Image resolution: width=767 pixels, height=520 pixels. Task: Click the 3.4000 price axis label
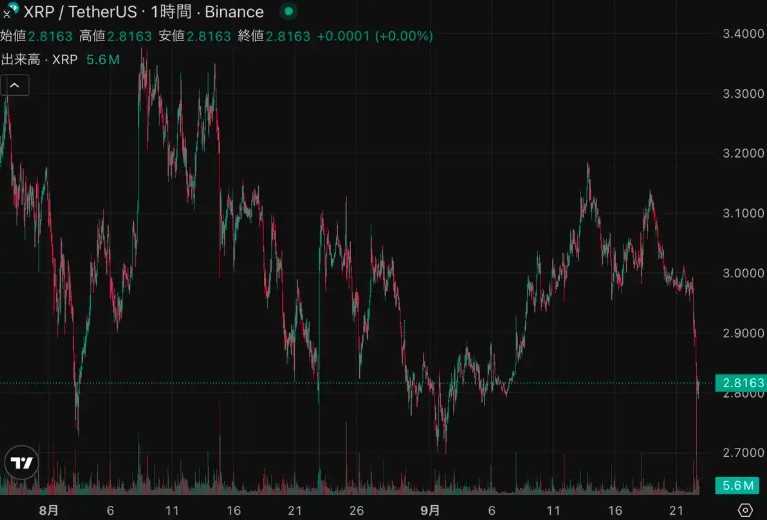click(x=744, y=34)
